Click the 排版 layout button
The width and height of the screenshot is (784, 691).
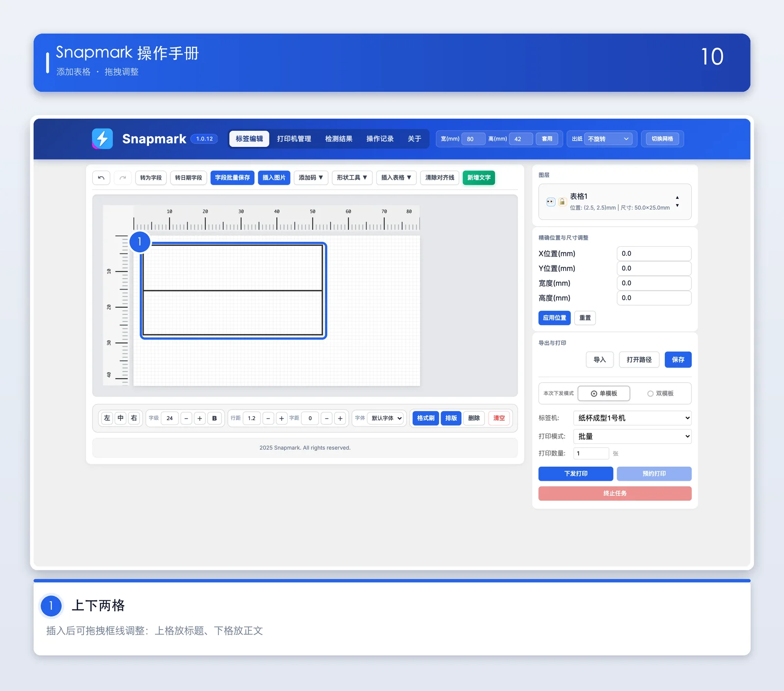point(451,418)
